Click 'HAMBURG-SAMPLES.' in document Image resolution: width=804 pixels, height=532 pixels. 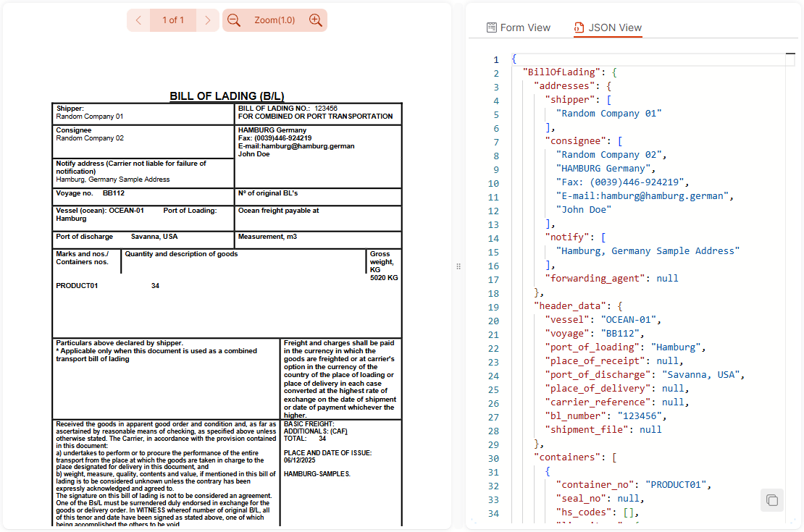[x=317, y=474]
